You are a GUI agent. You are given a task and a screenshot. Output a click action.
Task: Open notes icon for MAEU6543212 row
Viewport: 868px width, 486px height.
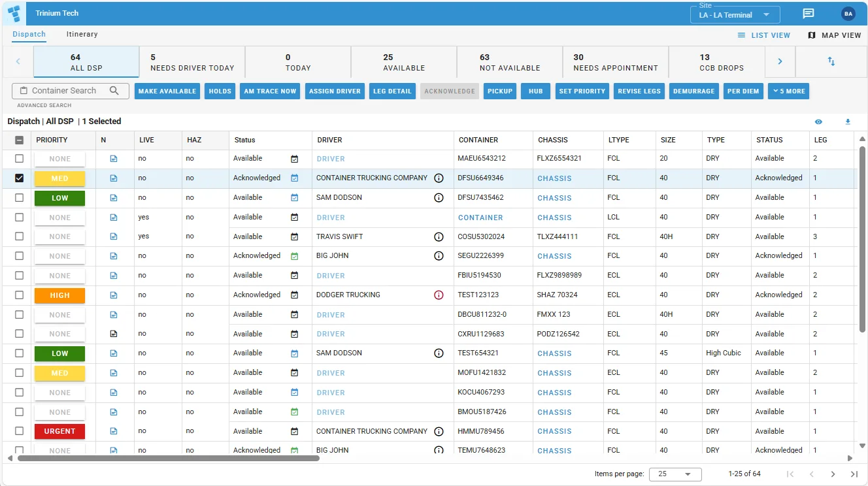pos(114,159)
